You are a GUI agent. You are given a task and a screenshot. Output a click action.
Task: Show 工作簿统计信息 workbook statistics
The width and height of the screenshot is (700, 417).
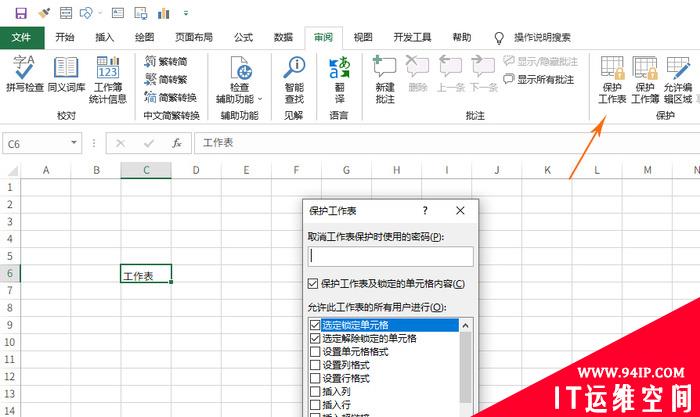click(x=108, y=79)
